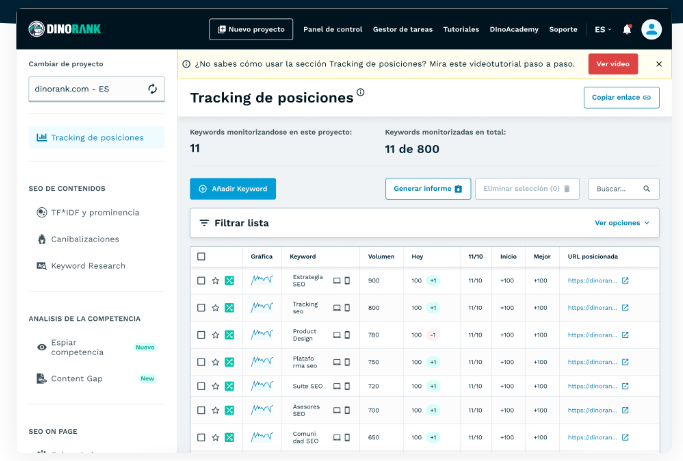Sort table by Volumen column header

tap(381, 257)
